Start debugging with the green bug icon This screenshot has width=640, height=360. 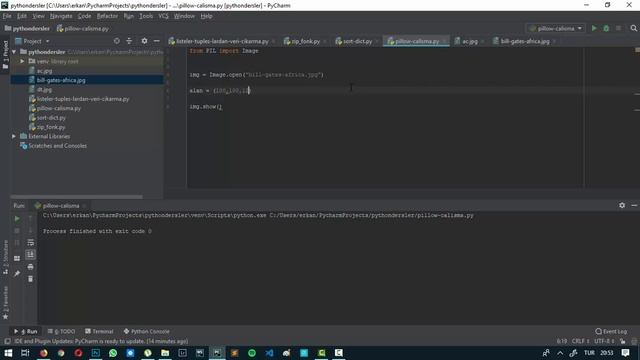click(606, 28)
